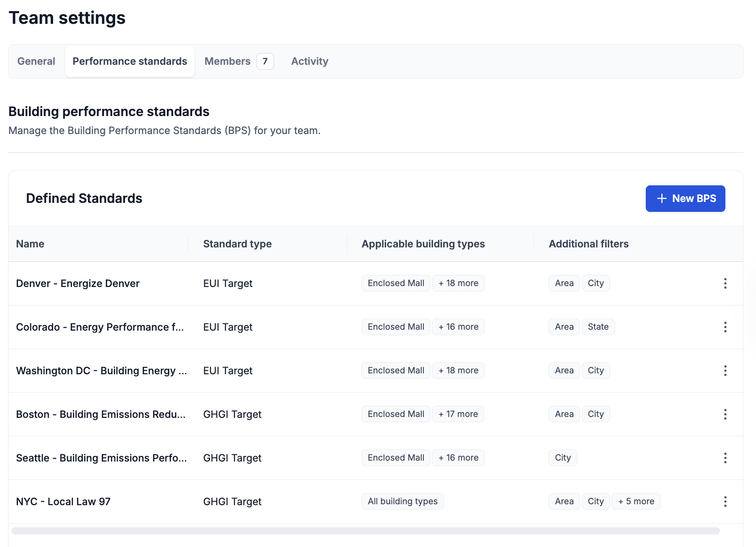Viewport: 756px width, 547px height.
Task: Open kebab menu for Washington DC row
Action: click(725, 371)
